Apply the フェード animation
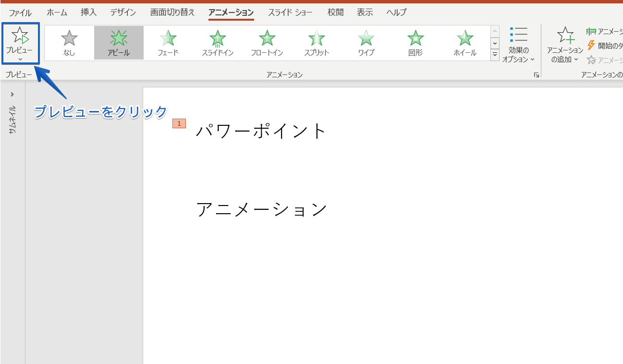 (x=168, y=43)
